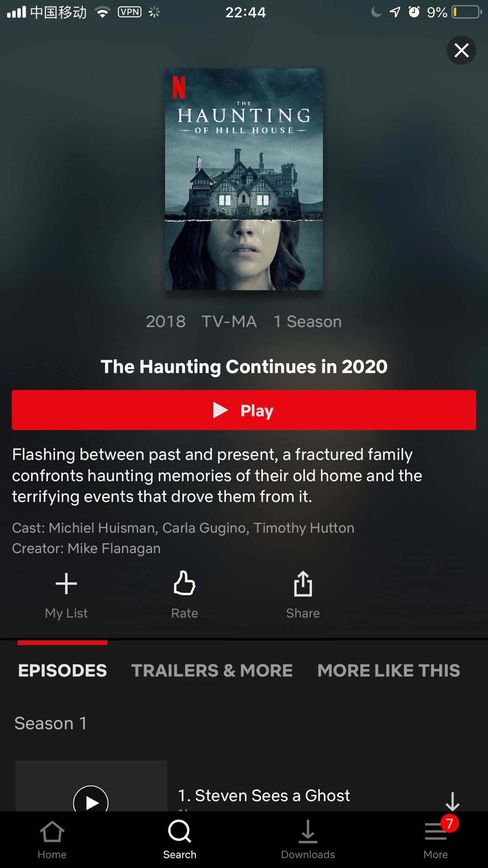
Task: Open Search in bottom navigation
Action: coord(180,840)
